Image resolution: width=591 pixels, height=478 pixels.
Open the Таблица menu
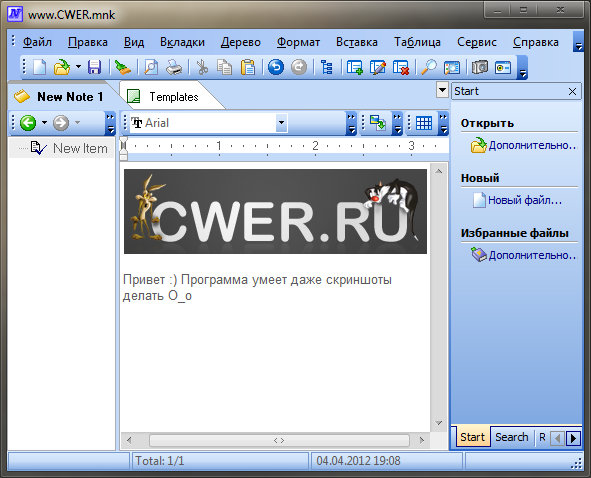point(417,42)
